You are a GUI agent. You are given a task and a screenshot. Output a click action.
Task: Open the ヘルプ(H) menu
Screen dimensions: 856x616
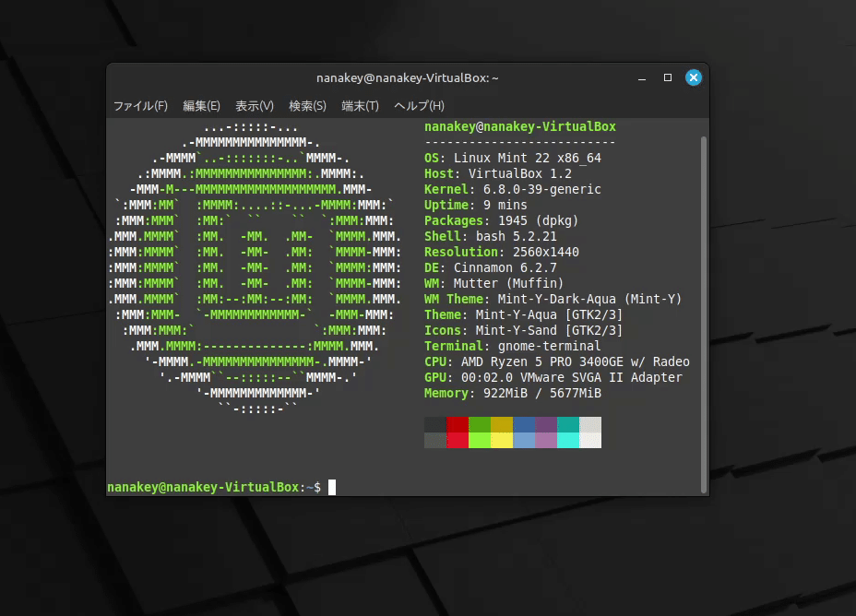point(420,106)
